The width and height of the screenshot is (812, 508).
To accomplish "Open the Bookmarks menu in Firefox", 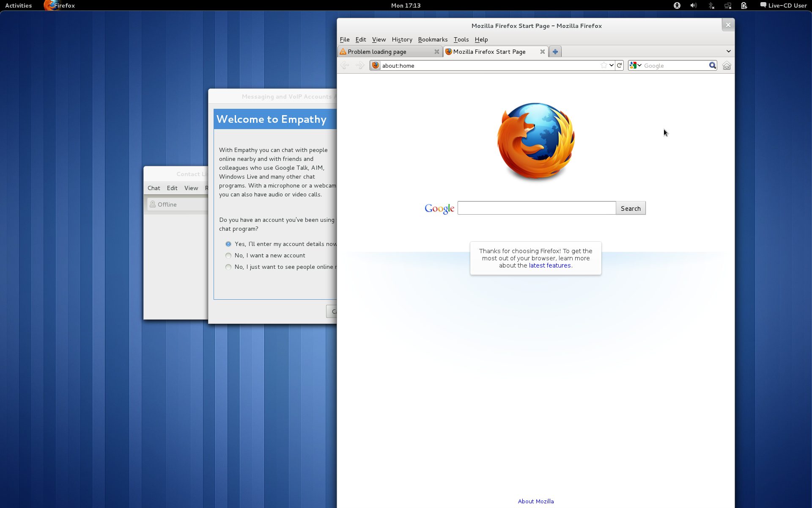I will pos(433,39).
